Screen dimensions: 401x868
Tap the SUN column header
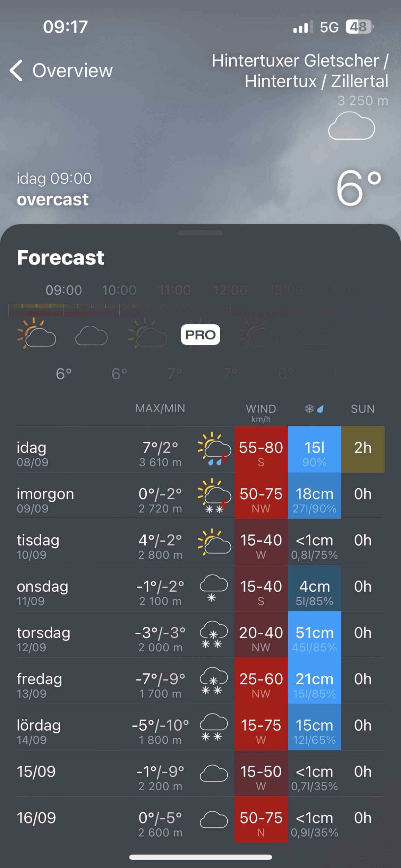[362, 409]
